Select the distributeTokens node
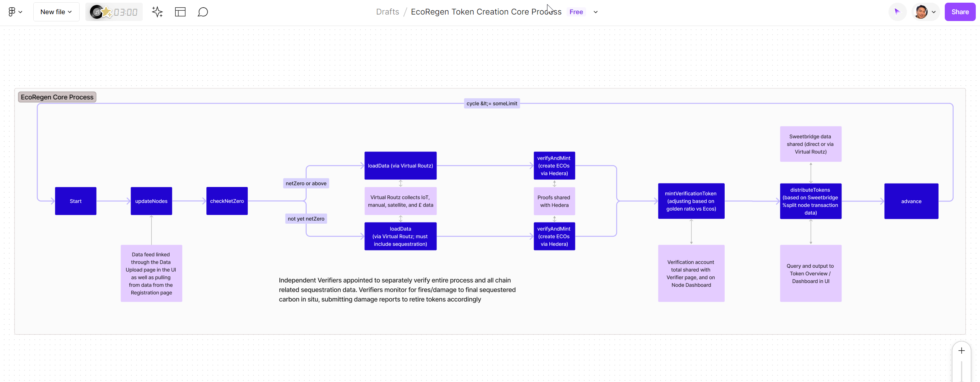 point(811,201)
